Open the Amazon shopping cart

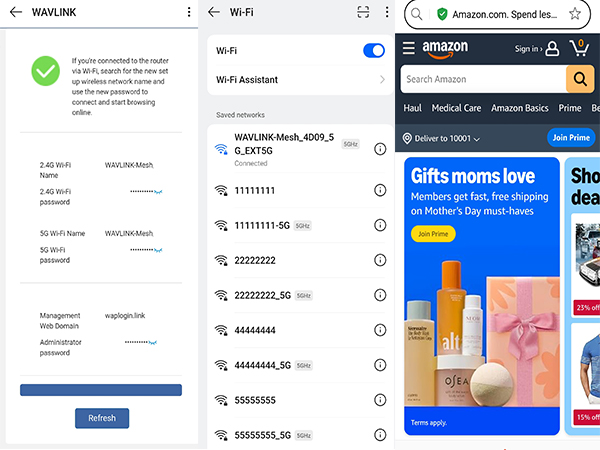[x=579, y=48]
